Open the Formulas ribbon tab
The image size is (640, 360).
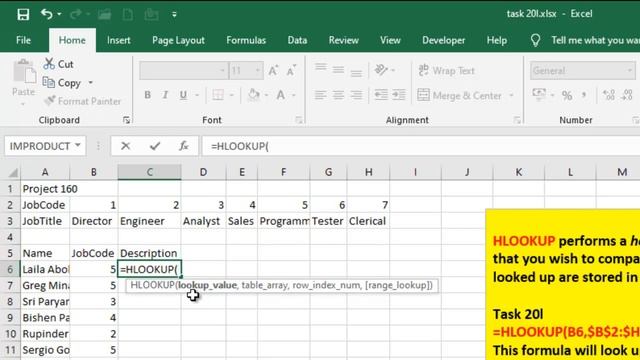tap(246, 40)
